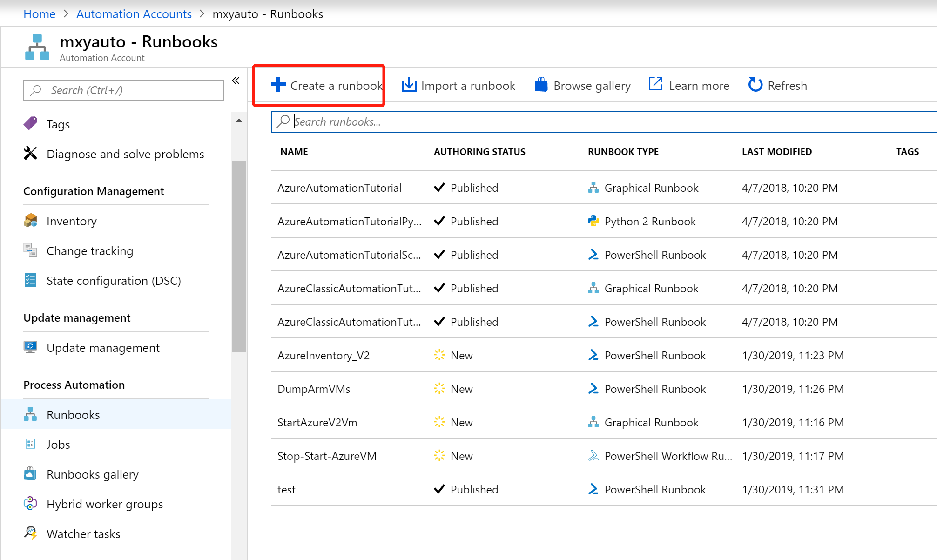Viewport: 937px width, 560px height.
Task: Click the Python 2 Runbook icon
Action: [593, 221]
